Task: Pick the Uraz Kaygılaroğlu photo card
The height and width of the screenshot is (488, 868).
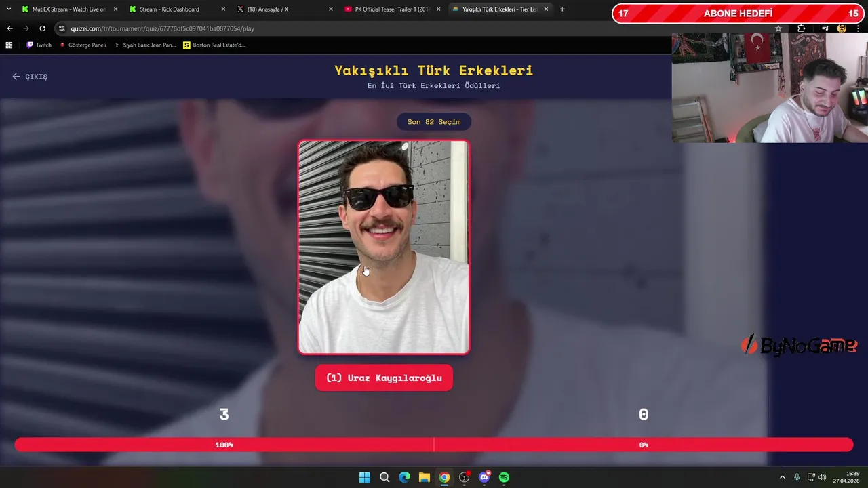Action: [384, 247]
